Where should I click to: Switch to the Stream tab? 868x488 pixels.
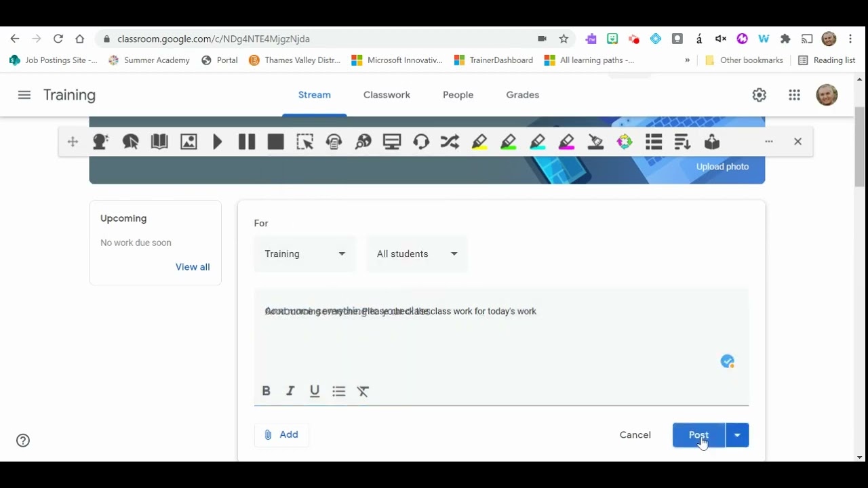click(315, 95)
